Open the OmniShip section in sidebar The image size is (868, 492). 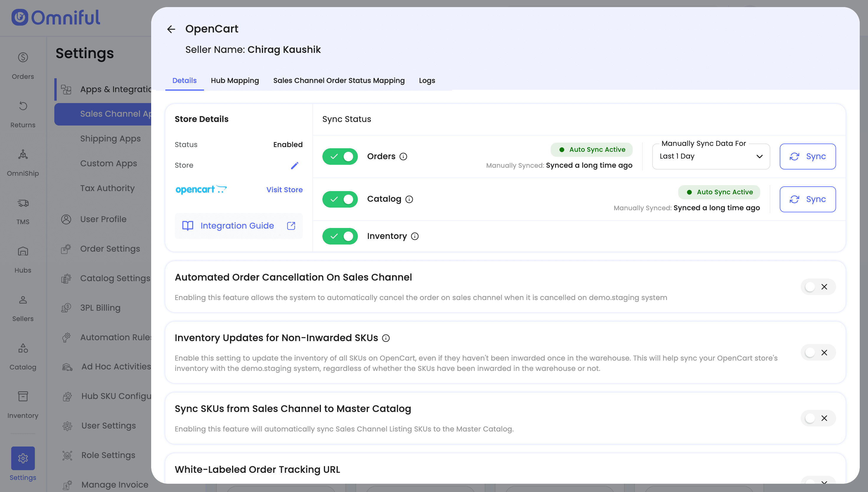coord(23,162)
